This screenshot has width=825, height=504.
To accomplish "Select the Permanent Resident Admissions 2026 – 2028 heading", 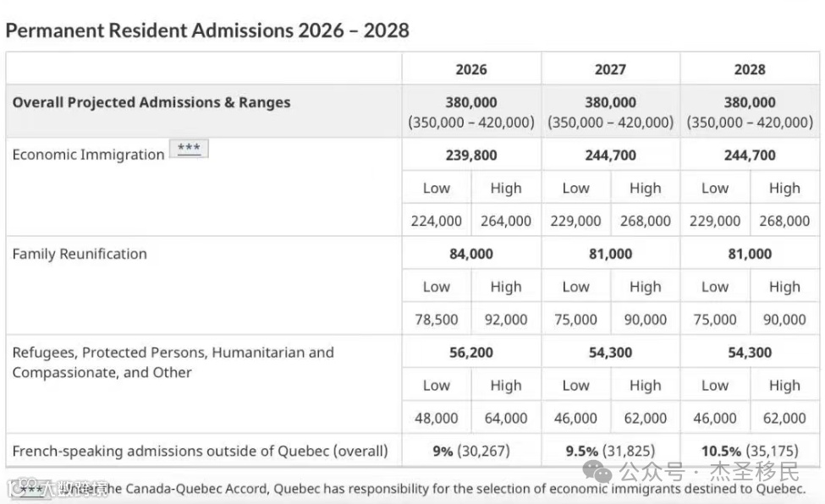I will click(x=207, y=30).
